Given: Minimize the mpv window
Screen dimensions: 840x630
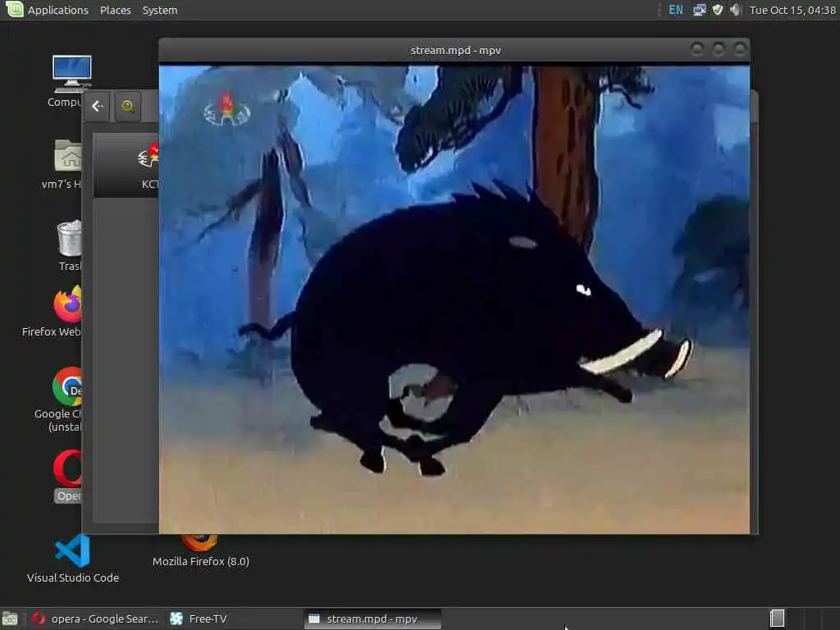Looking at the screenshot, I should tap(697, 50).
